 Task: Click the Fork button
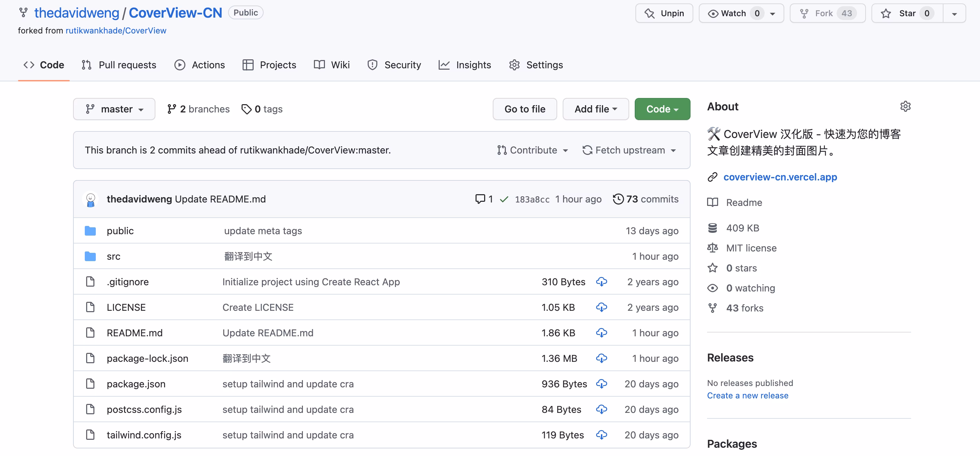pos(827,13)
